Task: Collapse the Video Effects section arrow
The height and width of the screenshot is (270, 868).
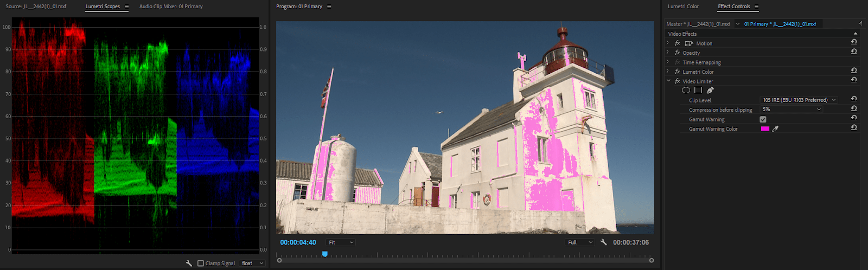Action: 856,34
